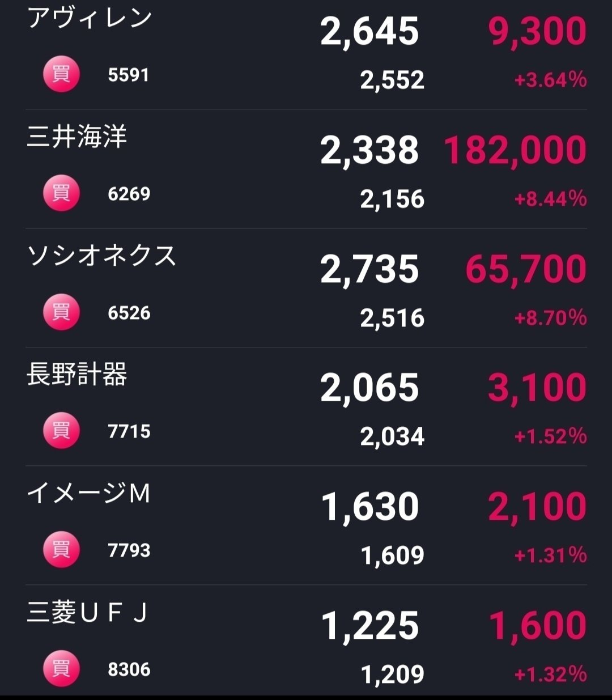This screenshot has width=612, height=700.
Task: Tap the +8.70% change for ソシオネクス
Action: [549, 319]
